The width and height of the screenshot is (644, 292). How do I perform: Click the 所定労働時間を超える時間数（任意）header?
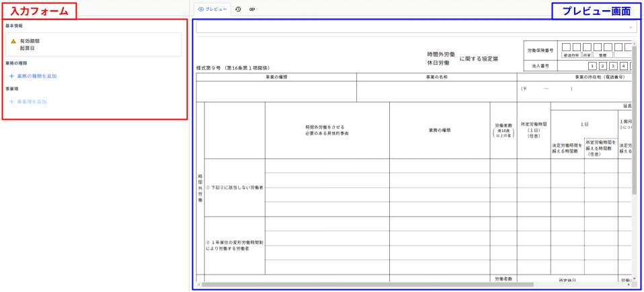(x=601, y=148)
